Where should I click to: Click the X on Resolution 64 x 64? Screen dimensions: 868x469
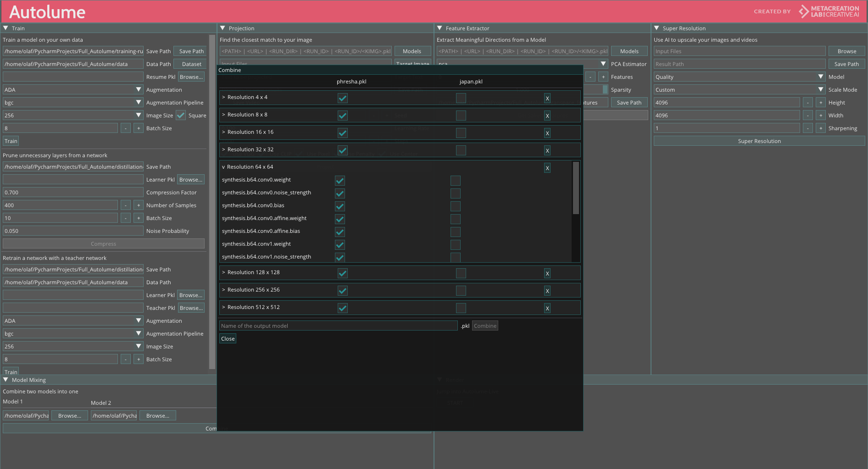[547, 168]
